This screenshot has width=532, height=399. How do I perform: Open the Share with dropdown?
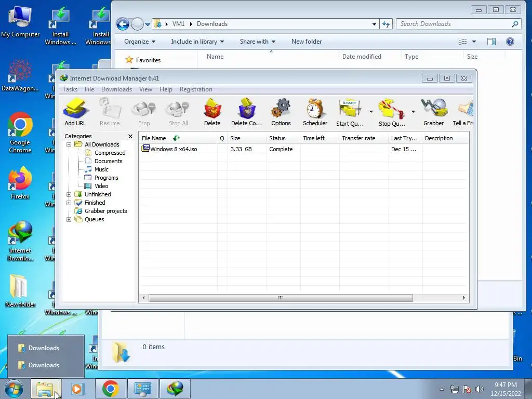tap(258, 42)
